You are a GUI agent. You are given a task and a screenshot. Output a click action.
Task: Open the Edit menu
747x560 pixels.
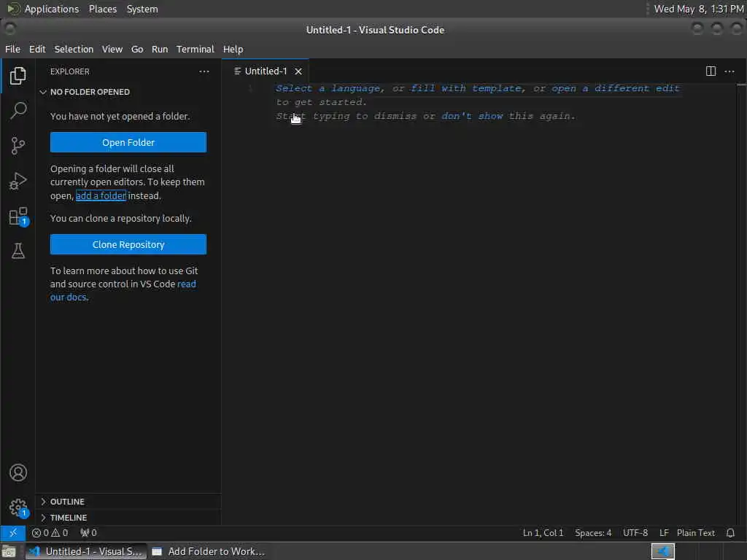pyautogui.click(x=37, y=49)
